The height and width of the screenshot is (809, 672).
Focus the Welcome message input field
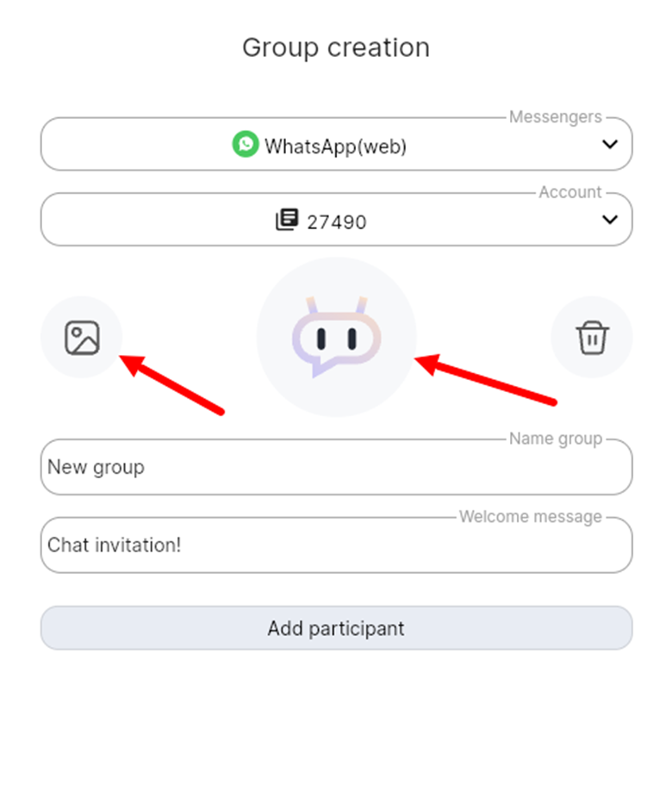click(336, 545)
